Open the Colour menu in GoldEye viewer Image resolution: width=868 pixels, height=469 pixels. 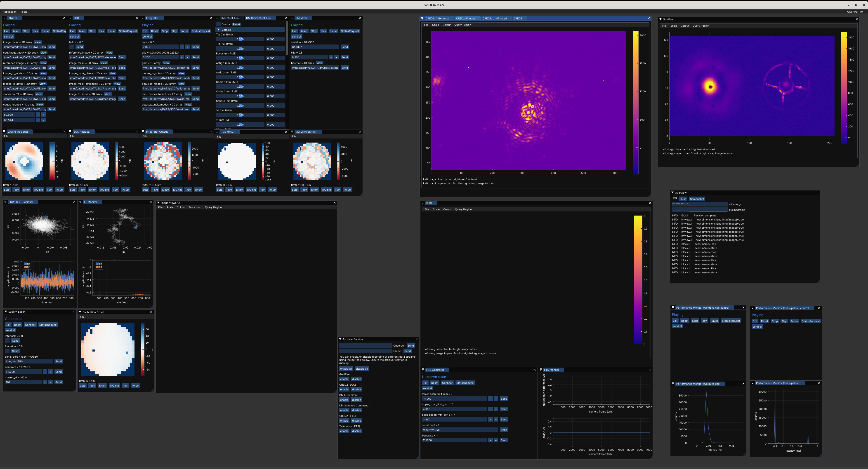pyautogui.click(x=685, y=26)
